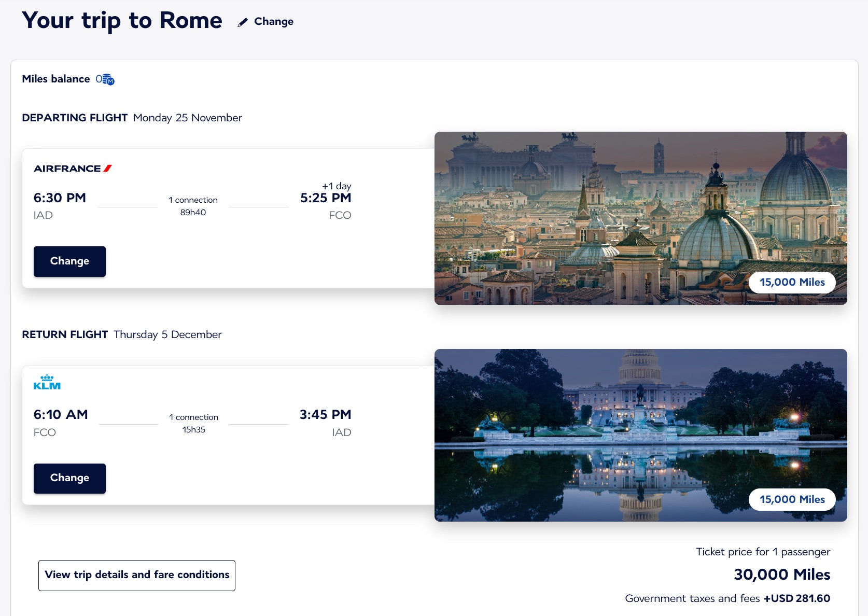Click the Washington Capitol night photo
The height and width of the screenshot is (616, 868).
pyautogui.click(x=591, y=425)
